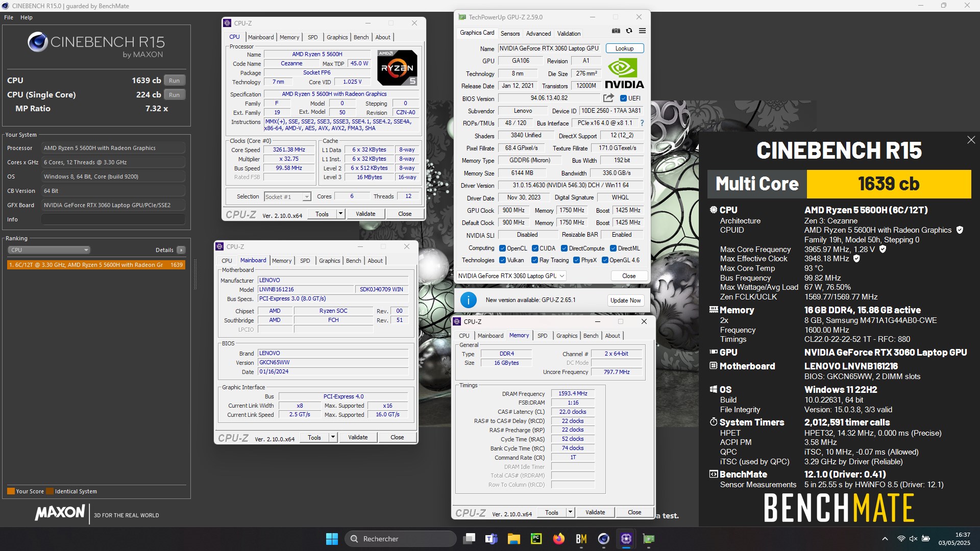Toggle the OpenGL 4.6 checkbox
980x551 pixels.
click(605, 260)
